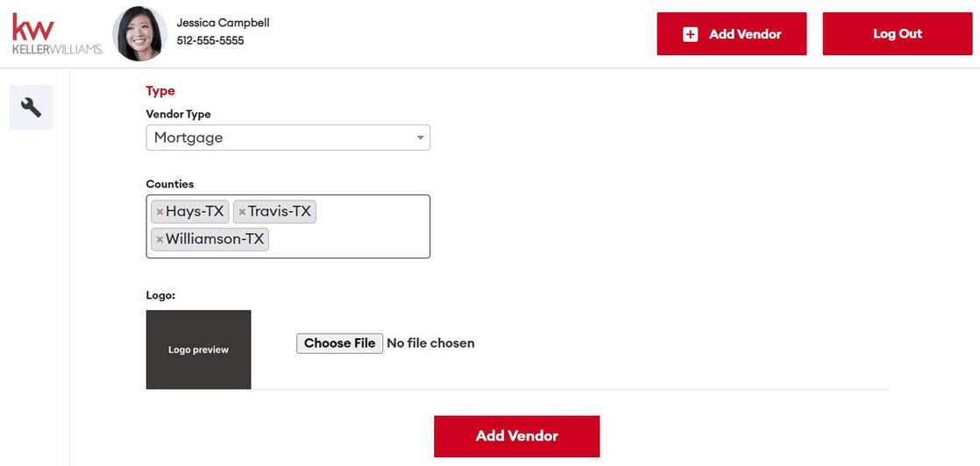980x466 pixels.
Task: Open the Vendor Type Mortgage dropdown
Action: click(x=288, y=138)
